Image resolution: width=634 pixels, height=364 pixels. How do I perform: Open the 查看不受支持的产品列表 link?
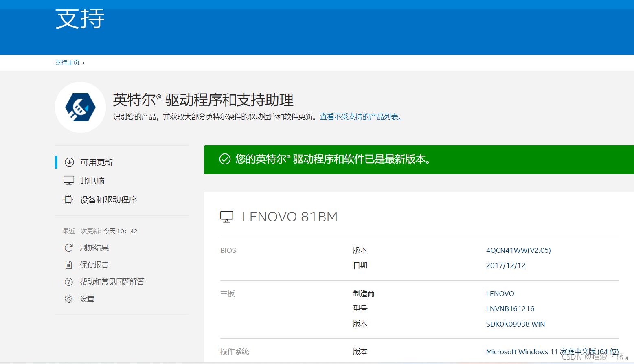tap(361, 117)
